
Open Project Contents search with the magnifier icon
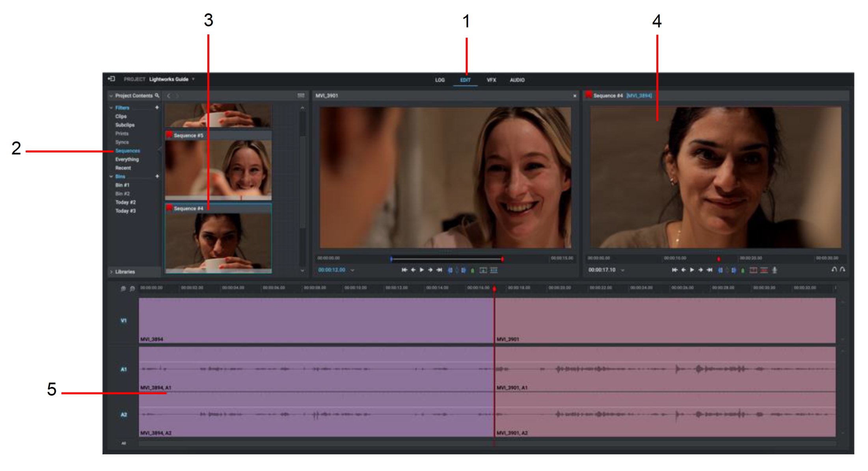pos(157,95)
